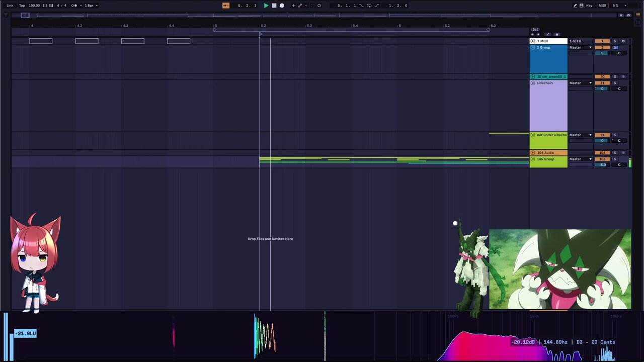The image size is (644, 362).
Task: Toggle the Automation Arm icon
Action: coord(300,6)
